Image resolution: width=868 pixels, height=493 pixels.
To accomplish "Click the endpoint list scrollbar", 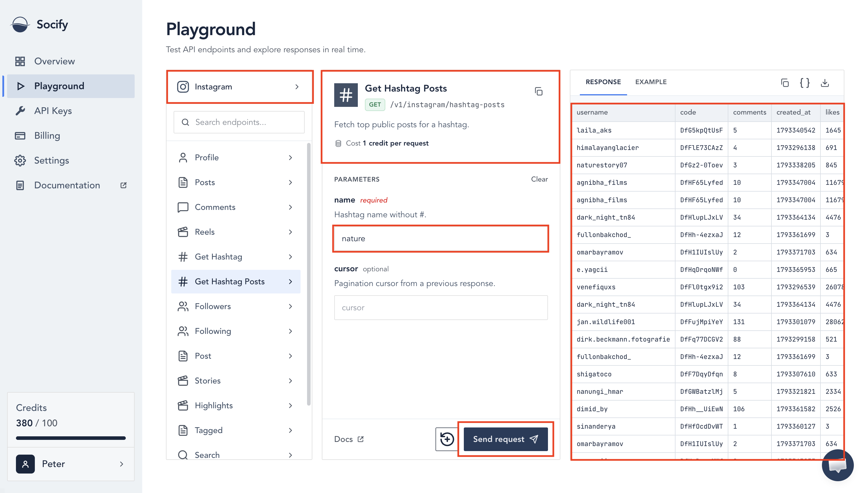I will point(309,274).
